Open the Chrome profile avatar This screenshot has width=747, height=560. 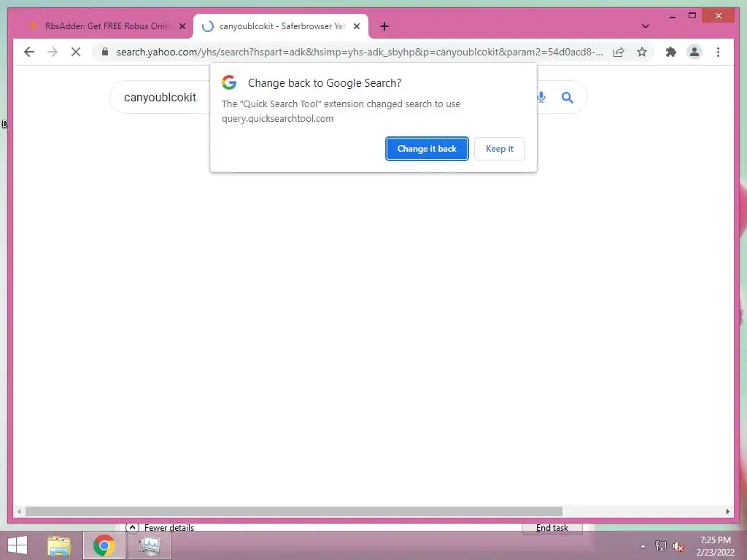[694, 52]
